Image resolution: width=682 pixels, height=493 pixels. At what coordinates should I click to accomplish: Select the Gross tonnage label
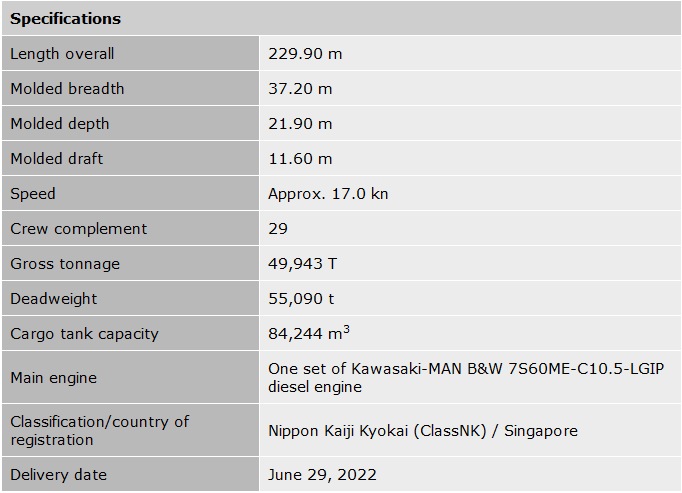[65, 264]
